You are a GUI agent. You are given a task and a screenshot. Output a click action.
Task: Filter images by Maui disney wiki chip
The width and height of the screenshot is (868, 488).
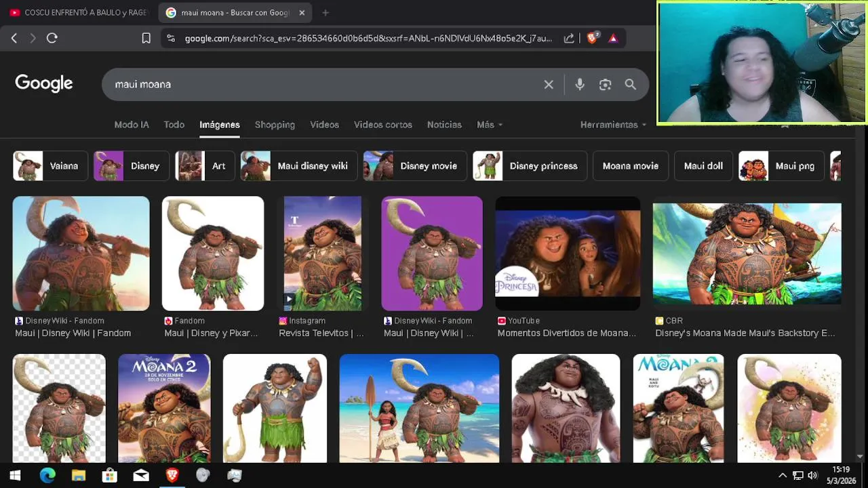(x=299, y=166)
